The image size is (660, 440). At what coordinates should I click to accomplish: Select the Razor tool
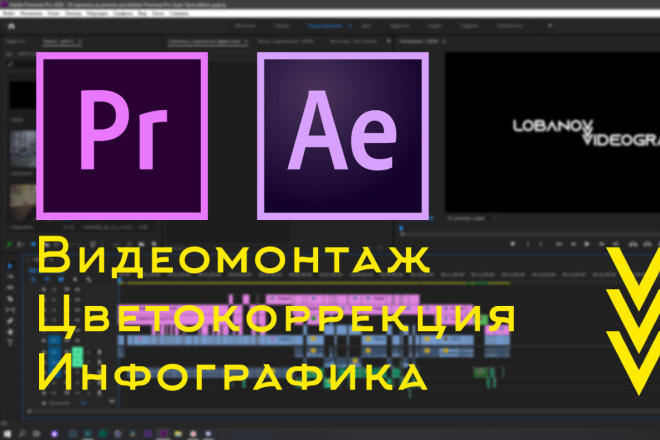pyautogui.click(x=10, y=299)
